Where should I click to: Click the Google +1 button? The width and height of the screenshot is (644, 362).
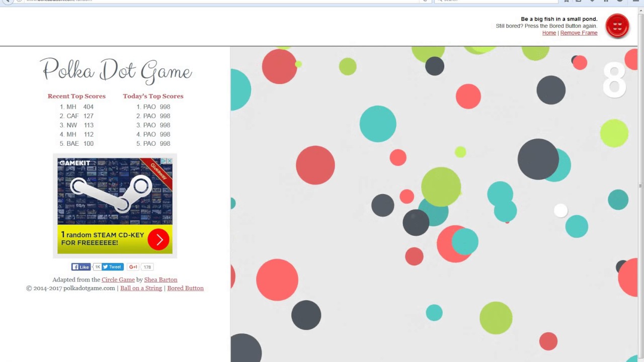click(x=133, y=267)
